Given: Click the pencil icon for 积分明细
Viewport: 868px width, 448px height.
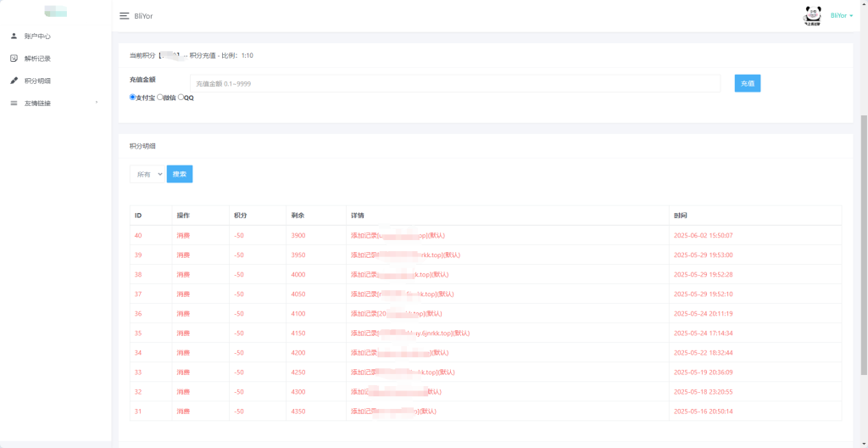Looking at the screenshot, I should click(14, 81).
